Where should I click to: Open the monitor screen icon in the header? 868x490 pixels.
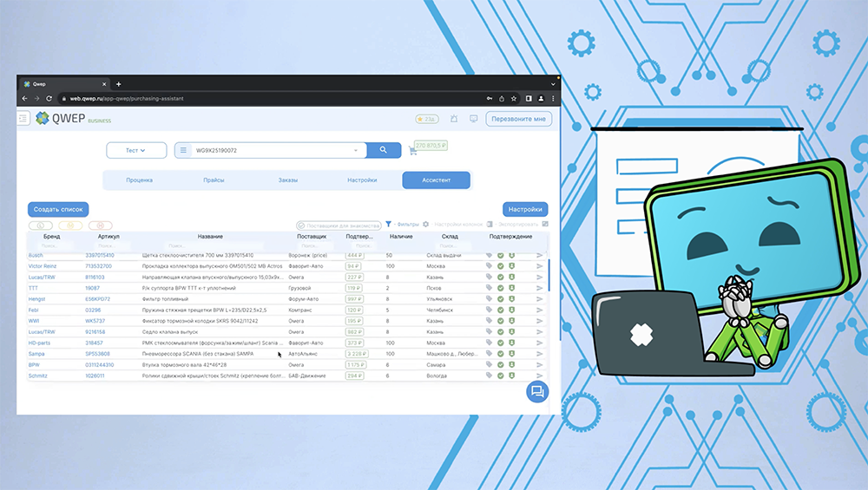473,119
